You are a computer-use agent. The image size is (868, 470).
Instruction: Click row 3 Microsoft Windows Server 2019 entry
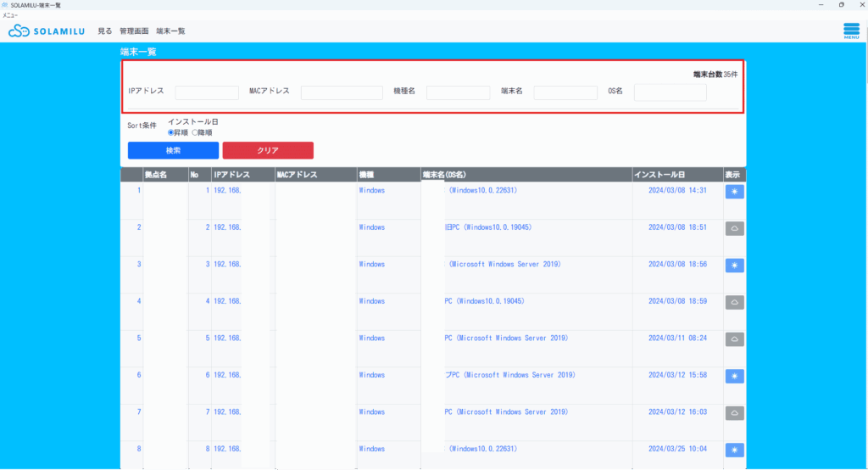(505, 265)
